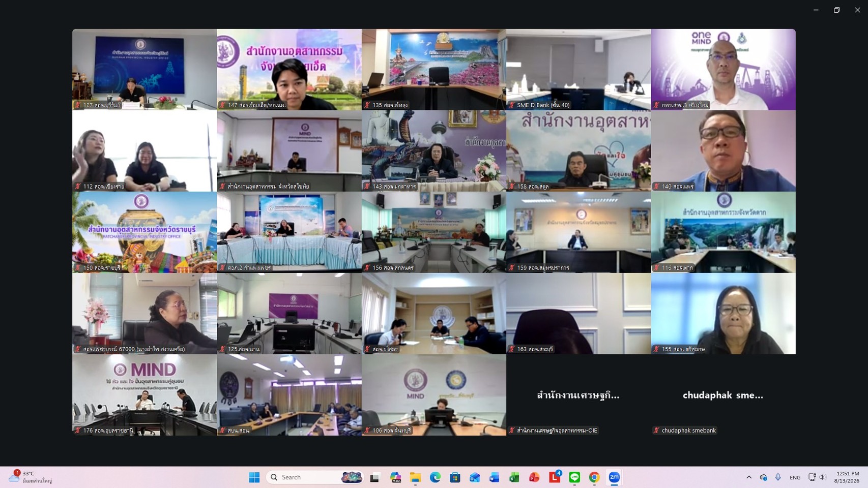Image resolution: width=868 pixels, height=488 pixels.
Task: Select the 140 tile man with glasses
Action: tap(723, 151)
